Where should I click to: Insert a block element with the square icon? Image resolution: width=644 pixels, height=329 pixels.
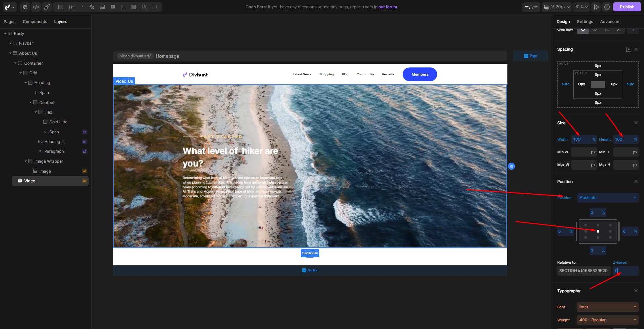(61, 7)
